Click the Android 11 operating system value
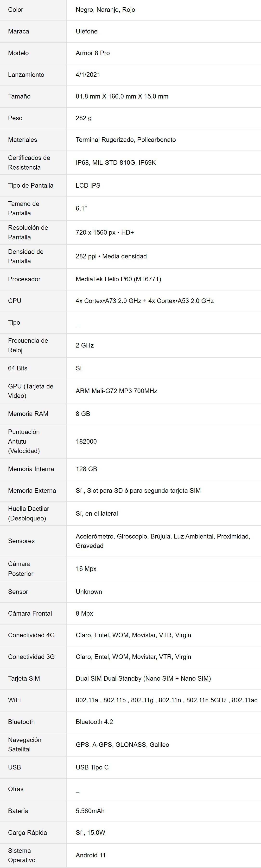Viewport: 261px width, 868px height. point(90,855)
